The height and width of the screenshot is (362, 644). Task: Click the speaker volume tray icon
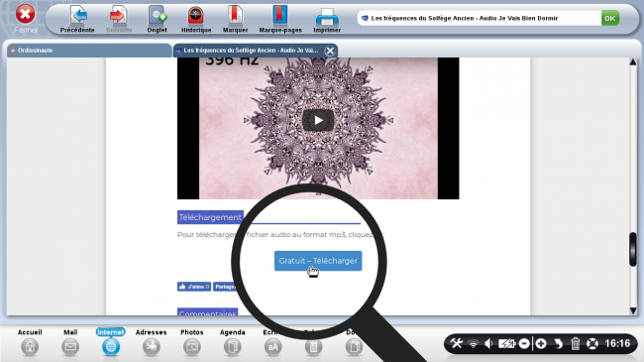pos(488,343)
